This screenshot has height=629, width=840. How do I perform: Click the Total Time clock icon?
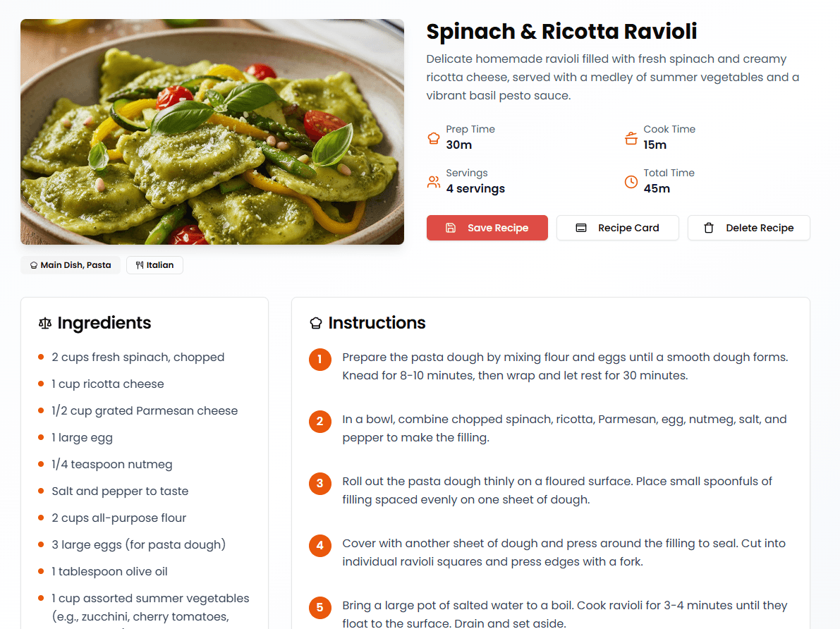[630, 182]
